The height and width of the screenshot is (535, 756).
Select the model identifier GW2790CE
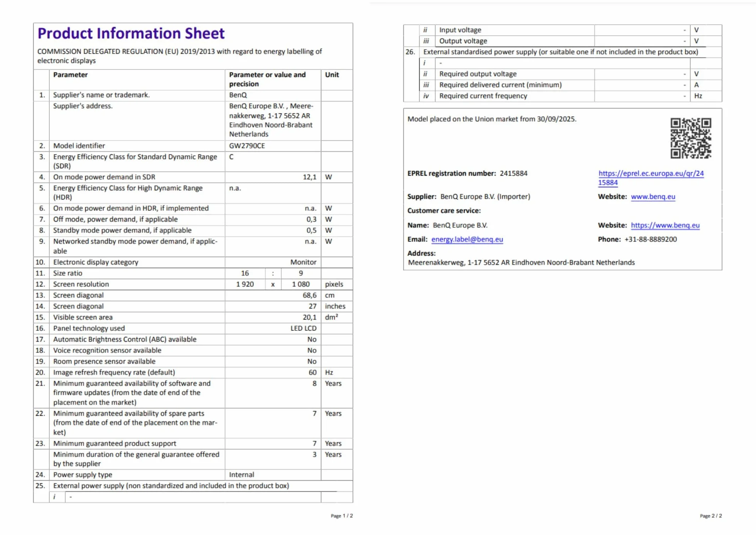tap(247, 146)
